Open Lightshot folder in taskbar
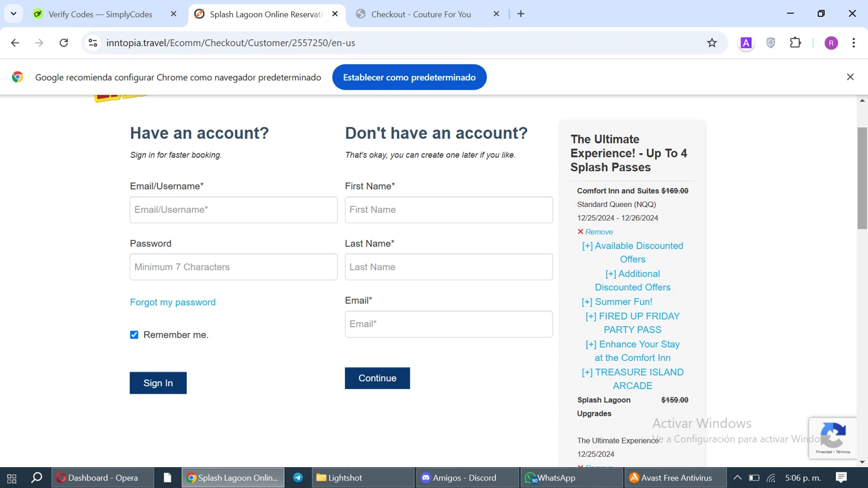The height and width of the screenshot is (488, 868). point(363,478)
